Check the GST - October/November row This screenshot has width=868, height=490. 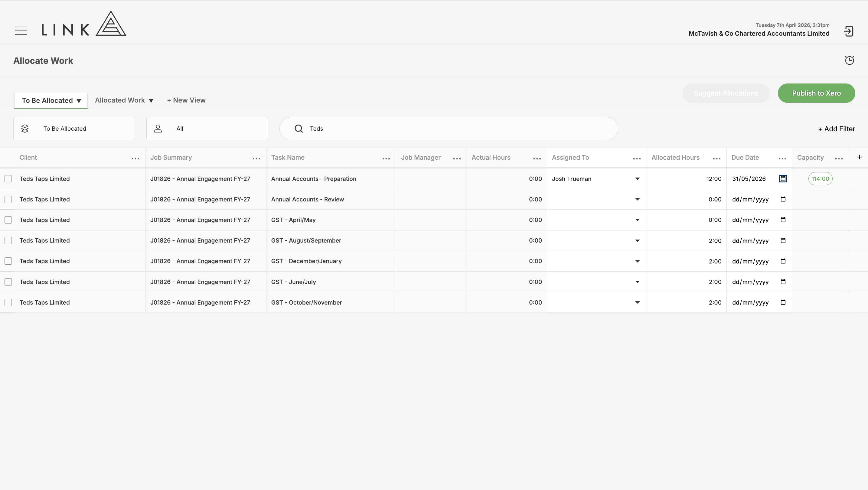click(8, 302)
